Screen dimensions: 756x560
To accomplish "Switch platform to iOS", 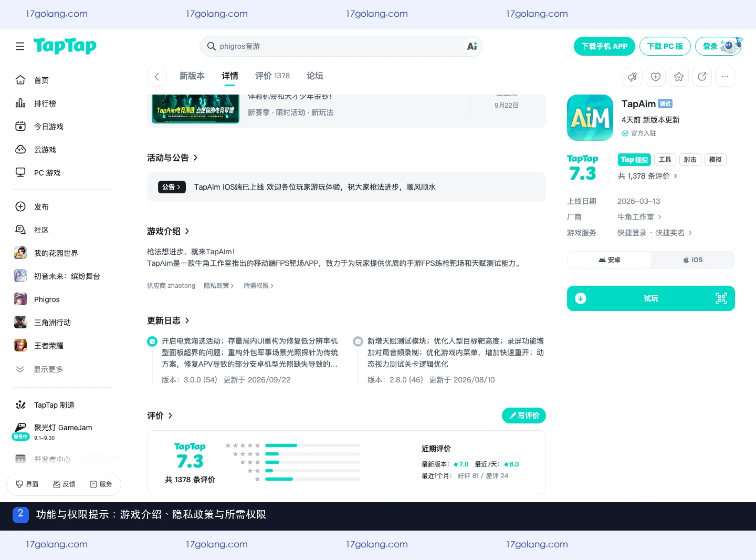I will click(x=692, y=260).
